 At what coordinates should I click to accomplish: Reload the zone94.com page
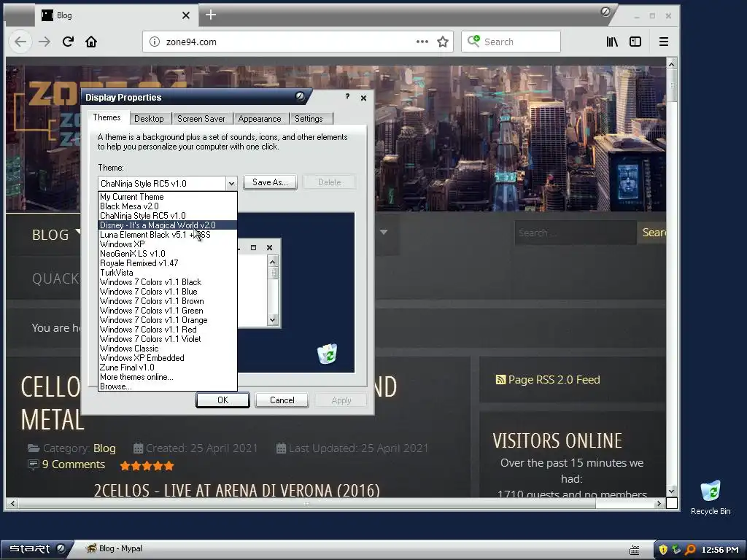[x=68, y=42]
